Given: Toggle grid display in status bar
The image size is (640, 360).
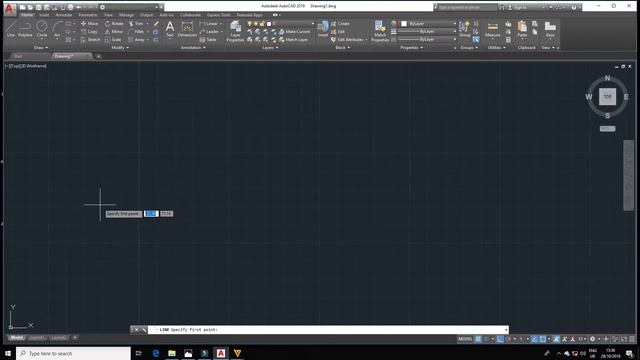Looking at the screenshot, I should point(478,339).
